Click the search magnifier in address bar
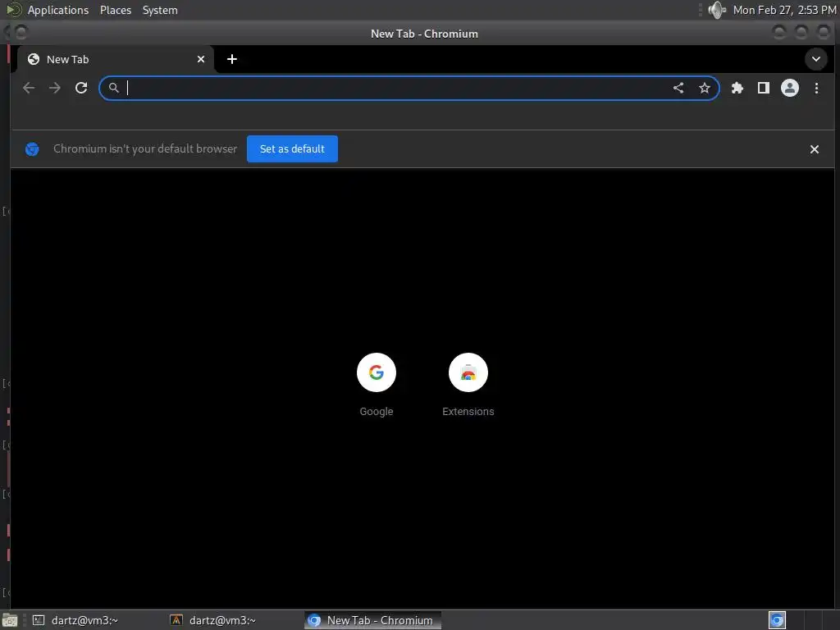Screen dimensions: 840x630 click(113, 88)
